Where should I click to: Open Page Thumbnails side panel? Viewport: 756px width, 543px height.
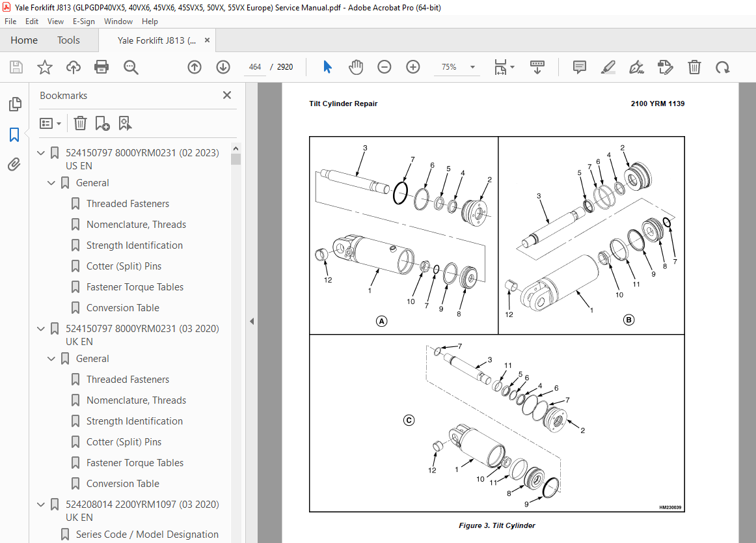[x=15, y=104]
